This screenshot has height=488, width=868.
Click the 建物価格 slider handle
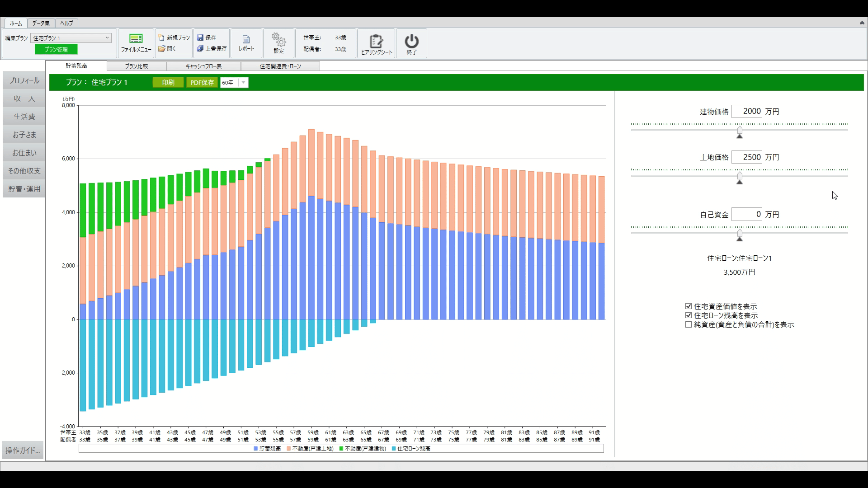740,131
